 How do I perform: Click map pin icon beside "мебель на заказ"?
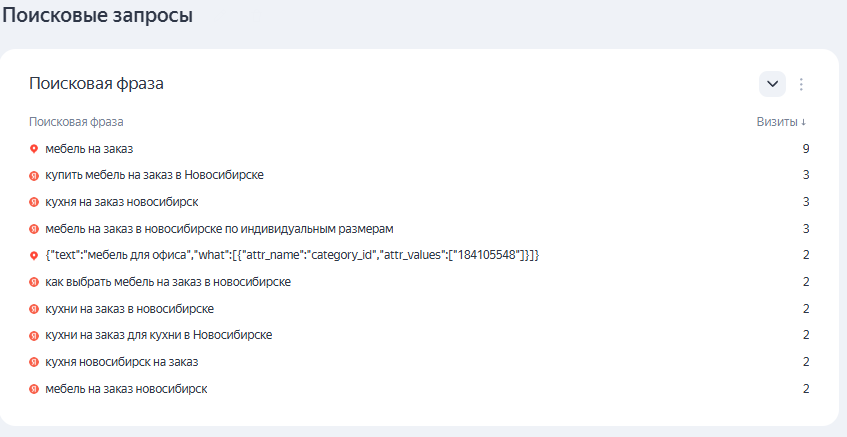point(34,149)
